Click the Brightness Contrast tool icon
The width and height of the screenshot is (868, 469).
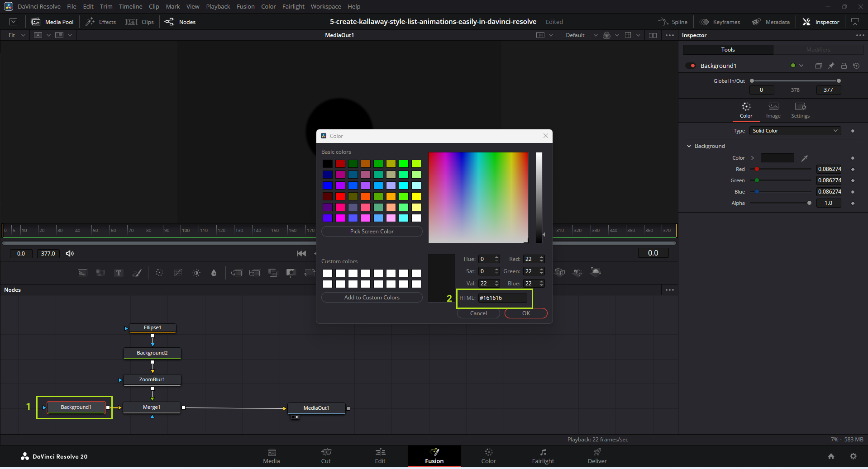pyautogui.click(x=196, y=273)
